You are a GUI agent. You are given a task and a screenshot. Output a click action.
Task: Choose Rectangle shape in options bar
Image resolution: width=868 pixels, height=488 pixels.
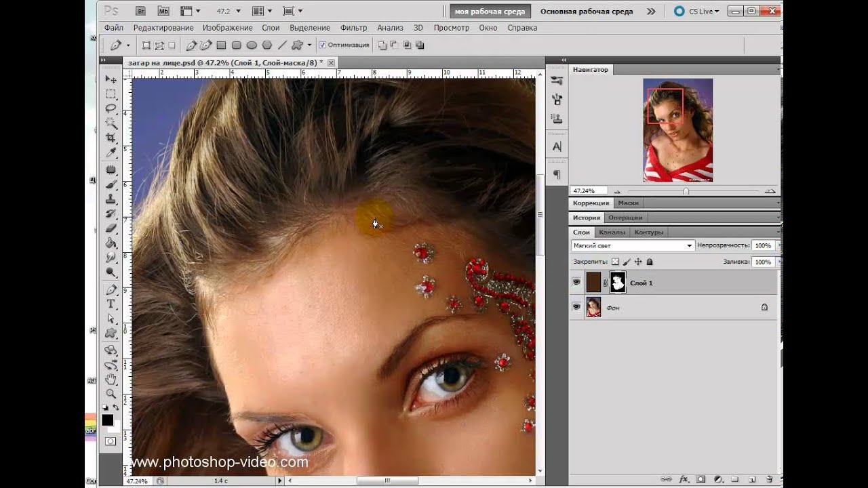pos(221,45)
